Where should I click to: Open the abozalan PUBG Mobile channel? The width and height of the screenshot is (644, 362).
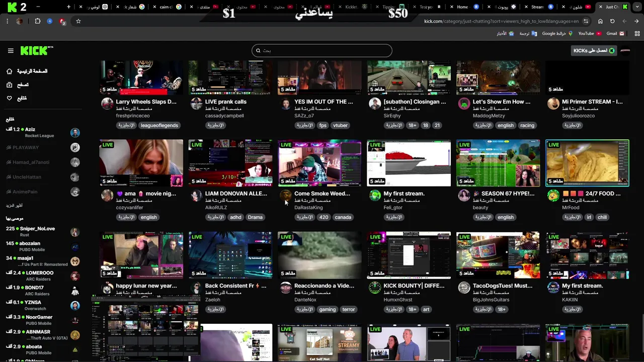pos(43,246)
